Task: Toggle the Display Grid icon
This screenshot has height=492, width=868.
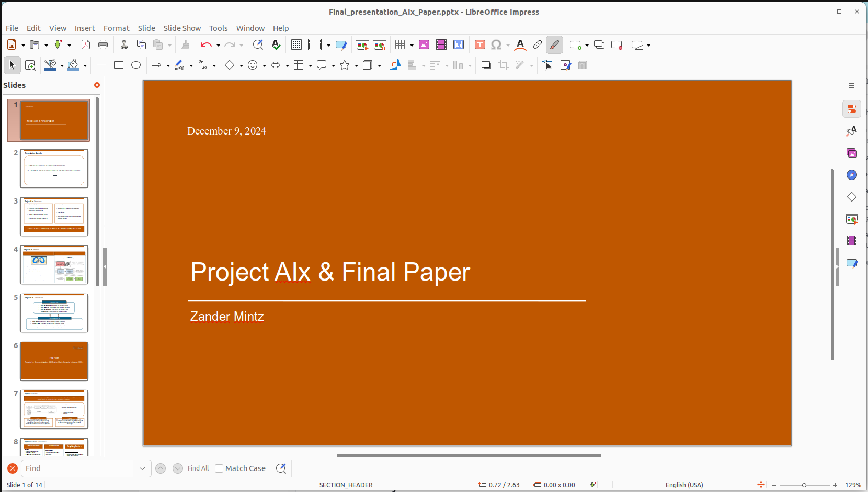Action: [x=296, y=45]
